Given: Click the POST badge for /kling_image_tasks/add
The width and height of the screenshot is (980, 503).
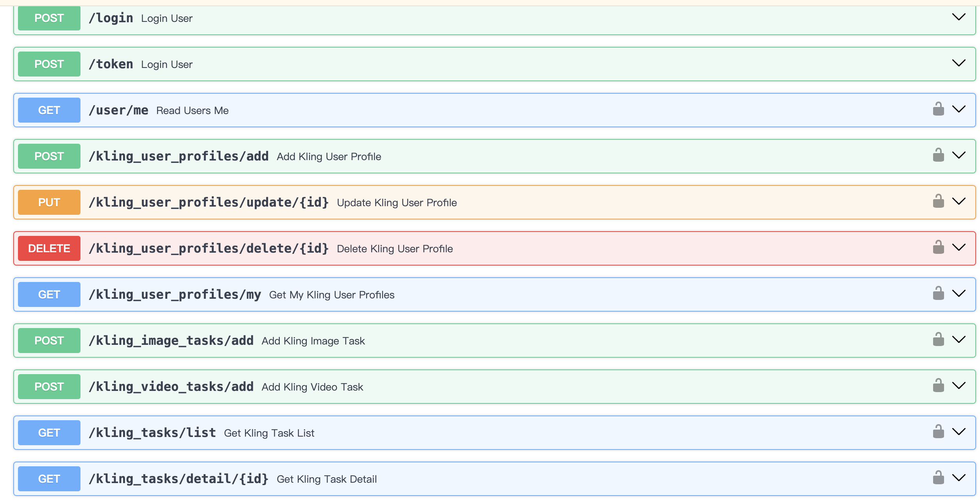Looking at the screenshot, I should 49,341.
